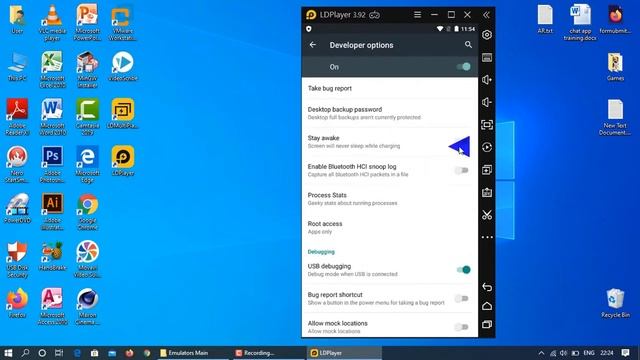Turn off Developer options master switch
The image size is (640, 360).
click(x=464, y=67)
